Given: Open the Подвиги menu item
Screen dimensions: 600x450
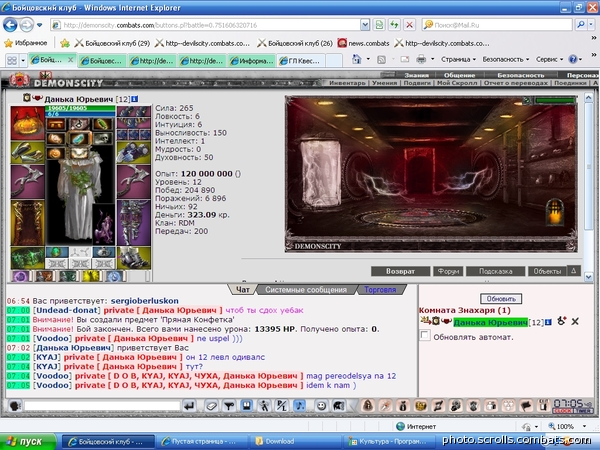Looking at the screenshot, I should tap(417, 83).
